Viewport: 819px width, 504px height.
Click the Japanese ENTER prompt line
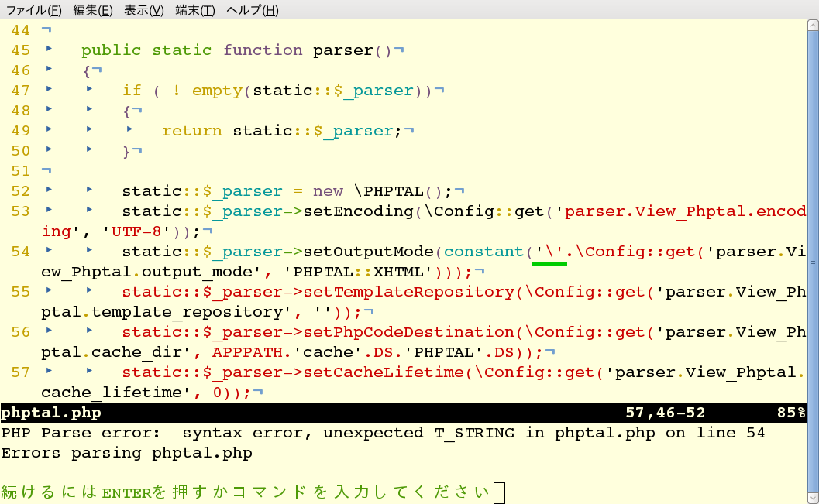point(246,492)
